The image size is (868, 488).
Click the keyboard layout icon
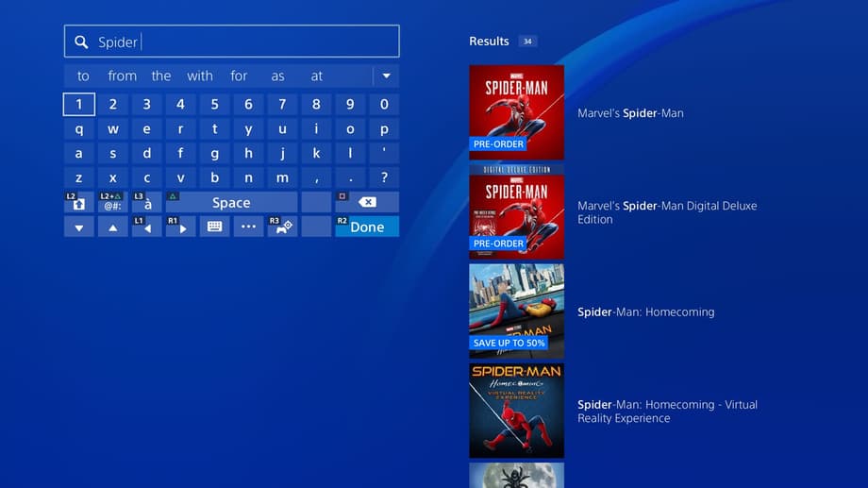[x=215, y=227]
